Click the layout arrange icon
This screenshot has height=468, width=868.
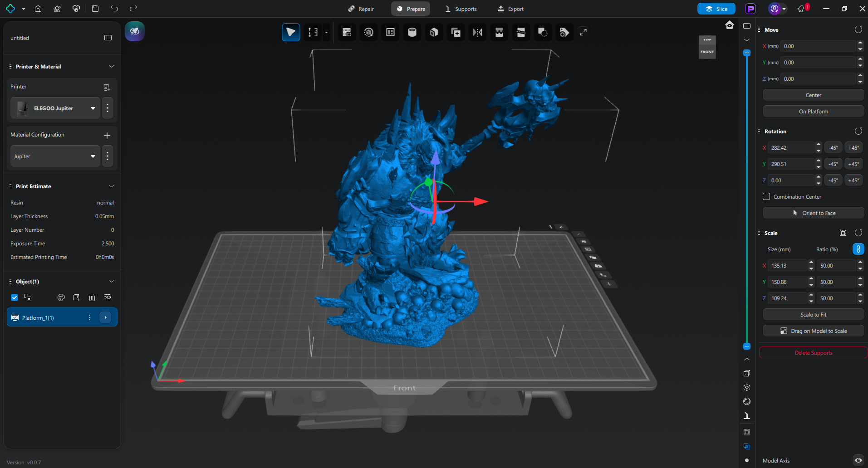tap(390, 32)
